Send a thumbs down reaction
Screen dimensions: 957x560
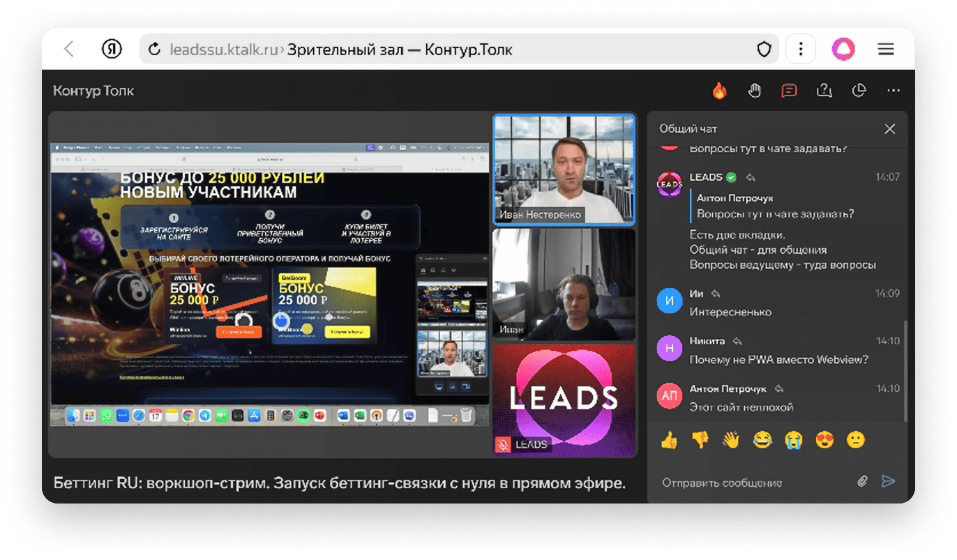tap(700, 440)
